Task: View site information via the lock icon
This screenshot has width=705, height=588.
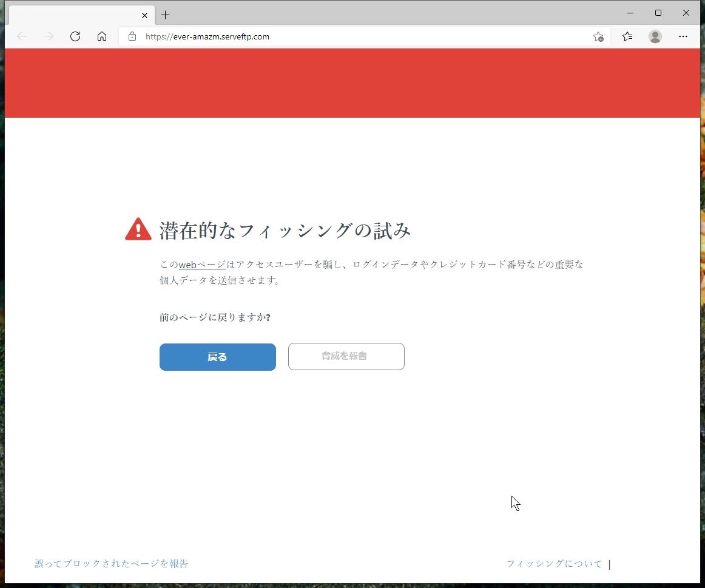Action: pyautogui.click(x=132, y=36)
